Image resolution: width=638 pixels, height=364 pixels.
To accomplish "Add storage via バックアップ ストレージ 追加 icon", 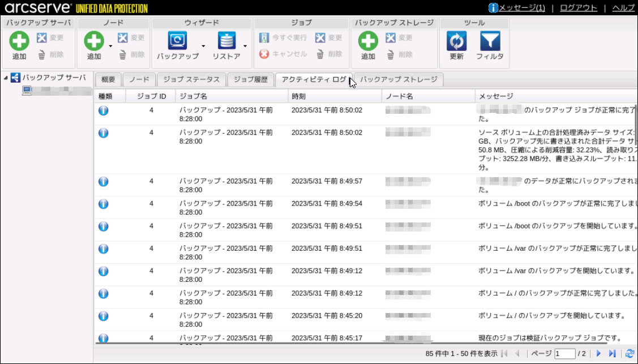I will click(x=368, y=41).
